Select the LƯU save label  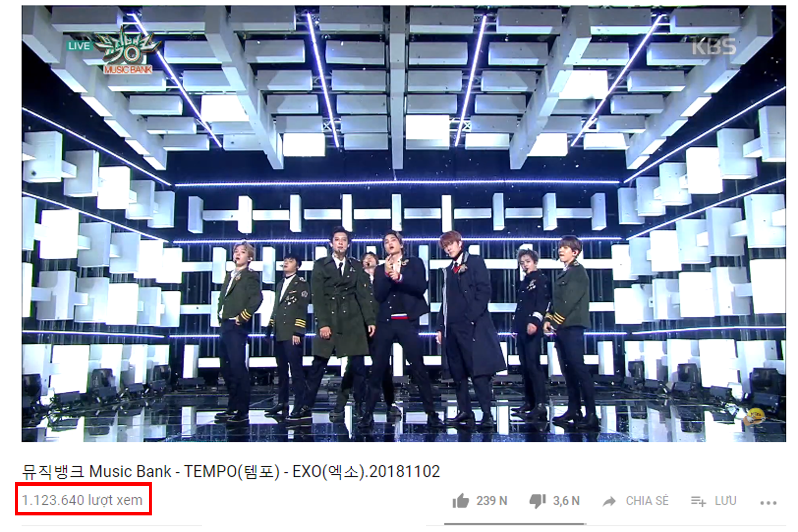click(x=726, y=500)
